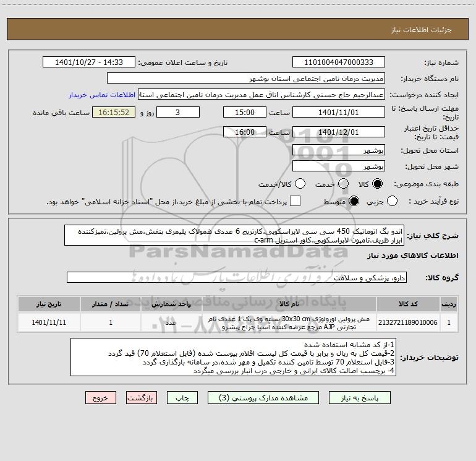Select the کالا radio button
476x461 pixels.
tap(378, 184)
